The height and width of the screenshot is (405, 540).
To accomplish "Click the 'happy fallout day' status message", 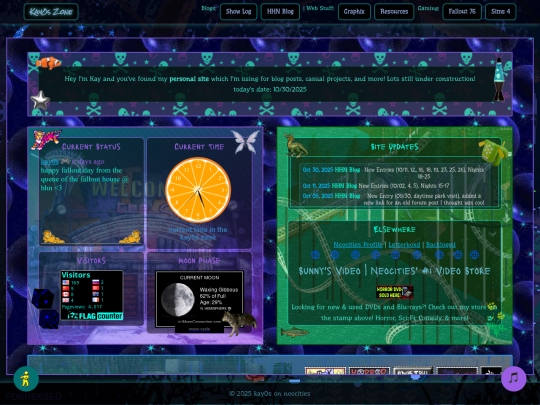I will tap(85, 179).
